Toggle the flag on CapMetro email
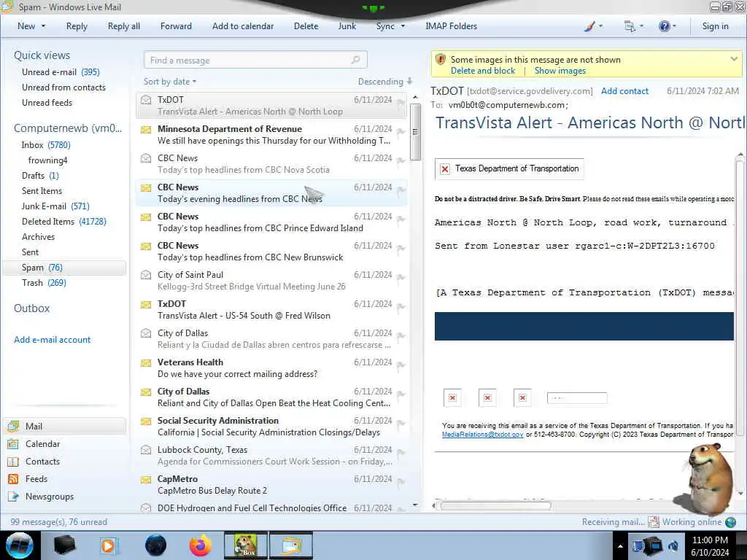Image resolution: width=747 pixels, height=560 pixels. tap(400, 481)
